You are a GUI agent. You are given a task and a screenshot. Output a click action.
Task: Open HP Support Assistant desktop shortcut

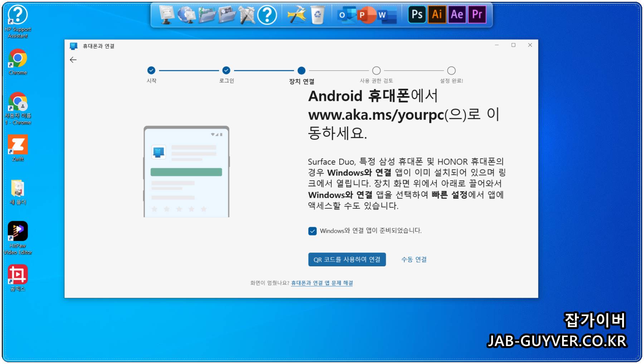tap(18, 21)
